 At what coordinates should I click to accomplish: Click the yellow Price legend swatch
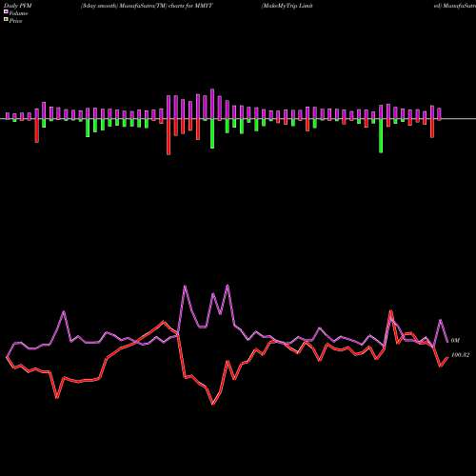coord(6,19)
